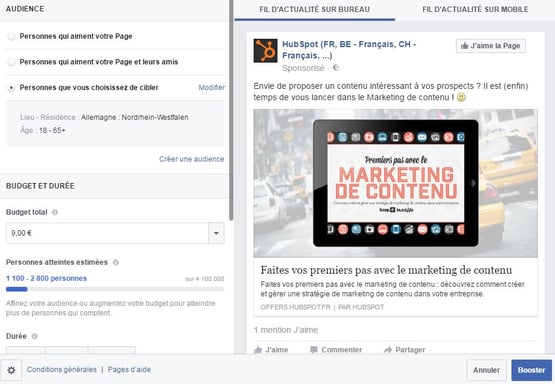Viewport: 555px width, 384px height.
Task: Click the 9,00 € budget field
Action: pyautogui.click(x=107, y=233)
